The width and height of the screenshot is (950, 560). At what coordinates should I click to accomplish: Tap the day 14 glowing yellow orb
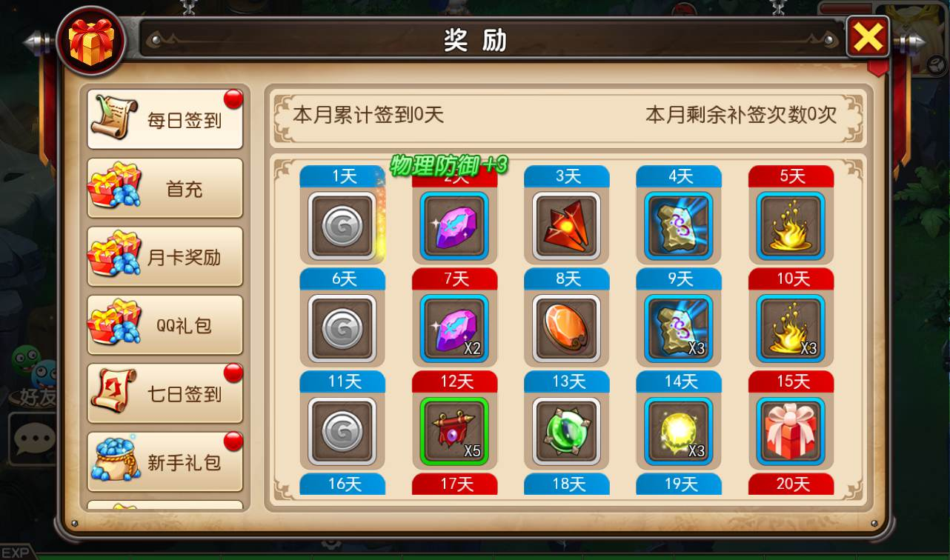pyautogui.click(x=679, y=432)
